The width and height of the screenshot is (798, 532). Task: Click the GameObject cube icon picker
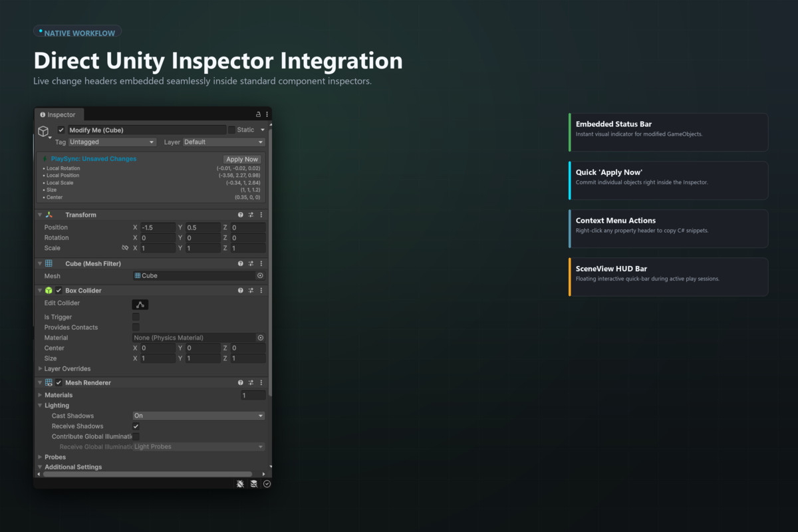click(43, 132)
